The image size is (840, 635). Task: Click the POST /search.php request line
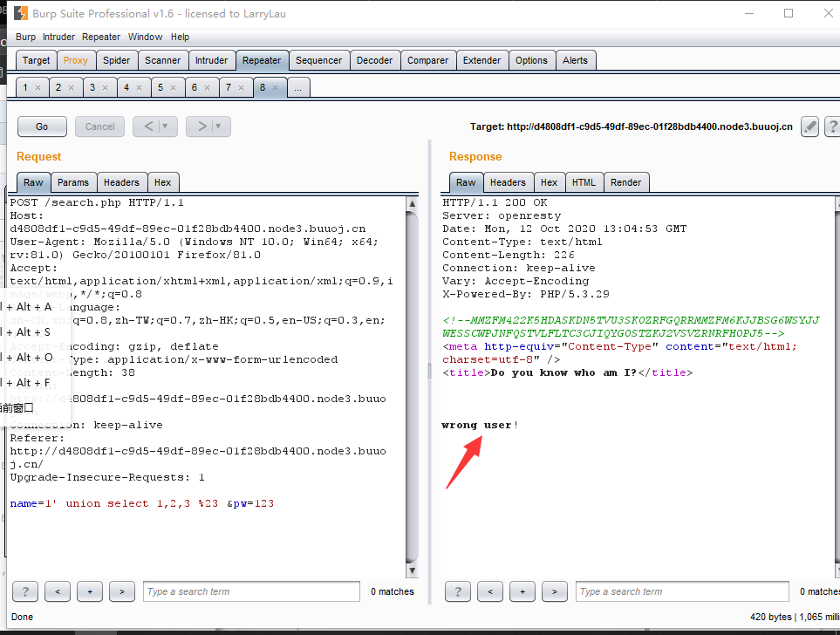(x=97, y=202)
